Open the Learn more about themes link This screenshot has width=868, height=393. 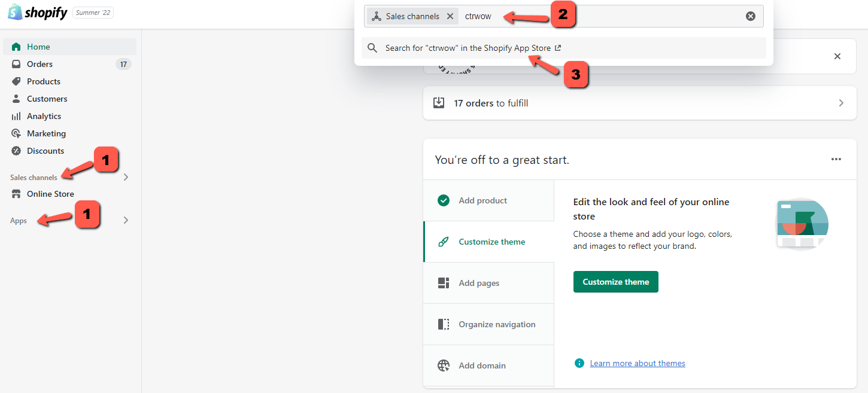(638, 363)
